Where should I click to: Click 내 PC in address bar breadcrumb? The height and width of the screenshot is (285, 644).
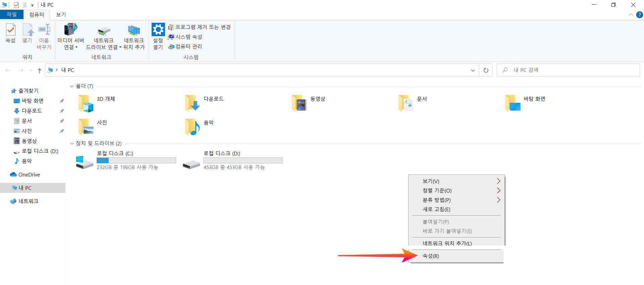pos(67,70)
